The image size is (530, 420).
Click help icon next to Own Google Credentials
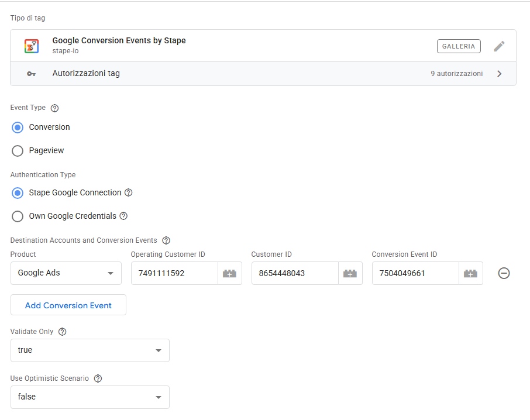123,216
